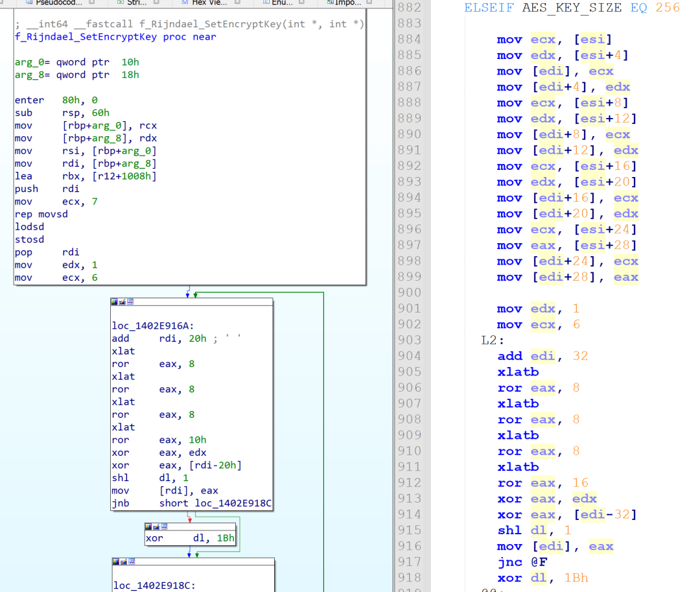Click the pencil edit icon on the xor dl, 1Bh node
The width and height of the screenshot is (700, 592).
point(156,527)
